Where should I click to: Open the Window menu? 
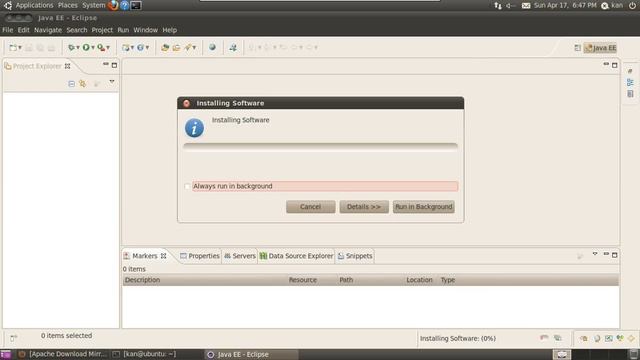[145, 30]
